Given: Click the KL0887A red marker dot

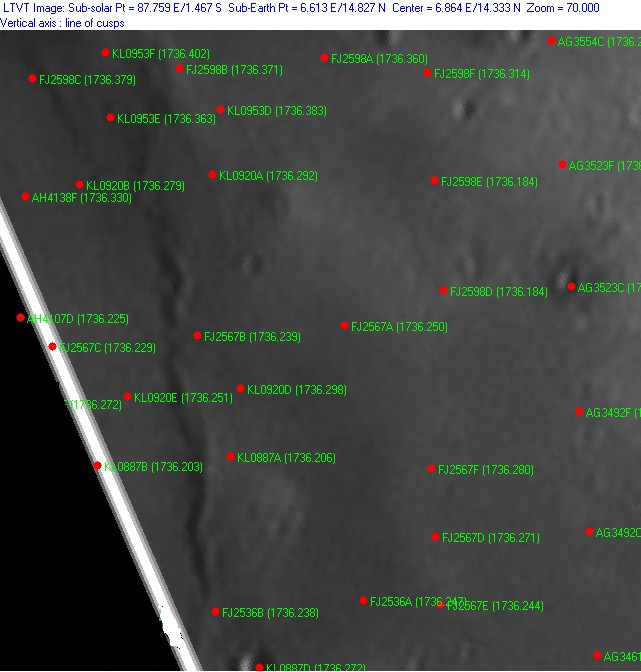Looking at the screenshot, I should tap(231, 457).
